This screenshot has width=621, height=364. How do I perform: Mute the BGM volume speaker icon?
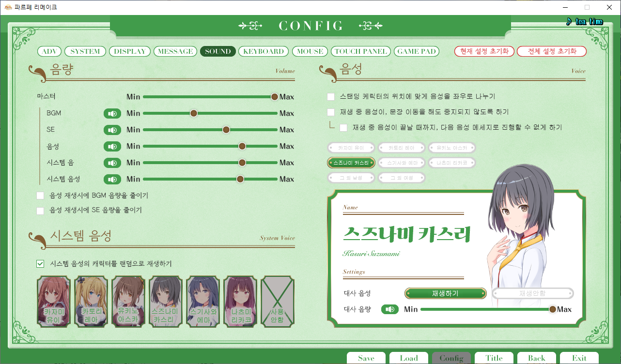coord(112,114)
